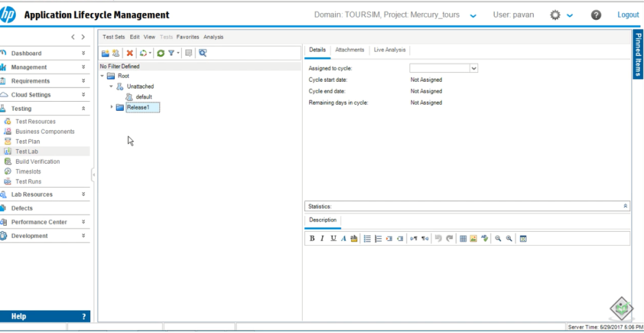Click the Help bar at sidebar bottom
The width and height of the screenshot is (644, 333).
click(45, 316)
